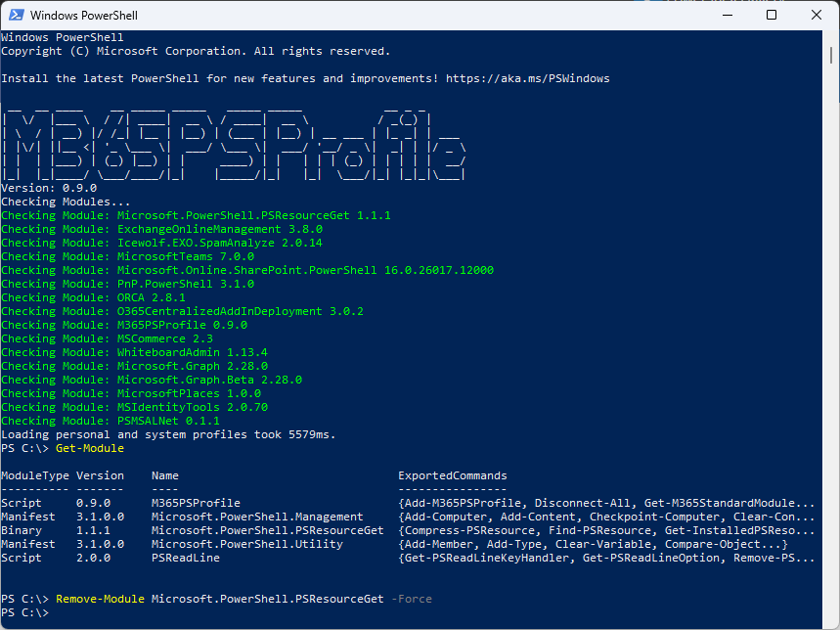
Task: Click the '{Compress-PSResource, Find-PSResource...' exported commands
Action: 606,531
